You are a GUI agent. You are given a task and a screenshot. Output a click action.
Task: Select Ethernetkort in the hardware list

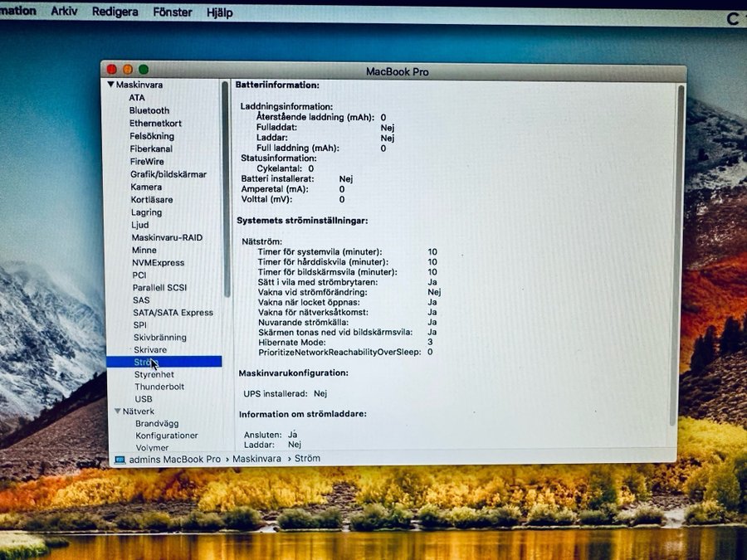click(x=155, y=124)
